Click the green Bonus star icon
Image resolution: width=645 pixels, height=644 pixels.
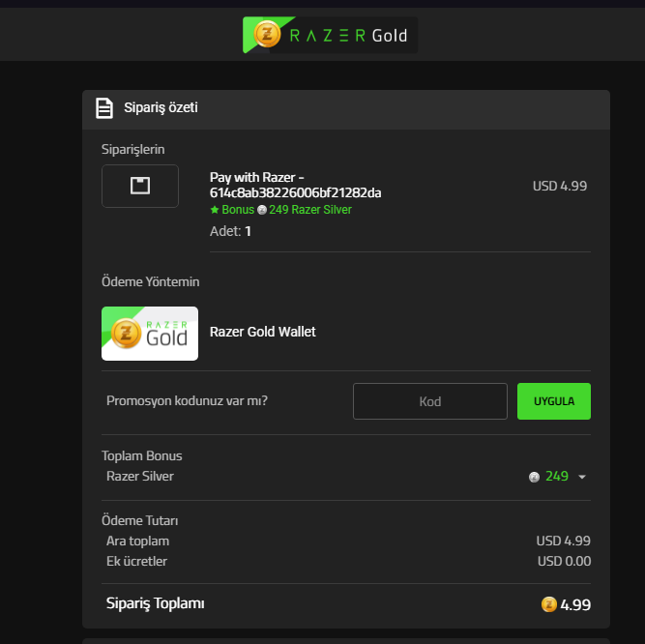pyautogui.click(x=215, y=210)
